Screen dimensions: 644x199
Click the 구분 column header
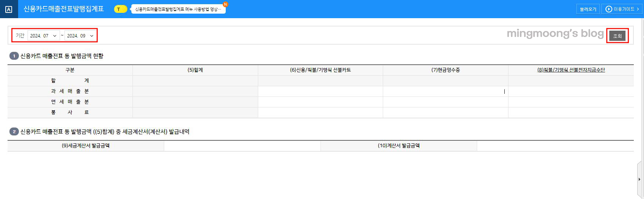point(70,70)
